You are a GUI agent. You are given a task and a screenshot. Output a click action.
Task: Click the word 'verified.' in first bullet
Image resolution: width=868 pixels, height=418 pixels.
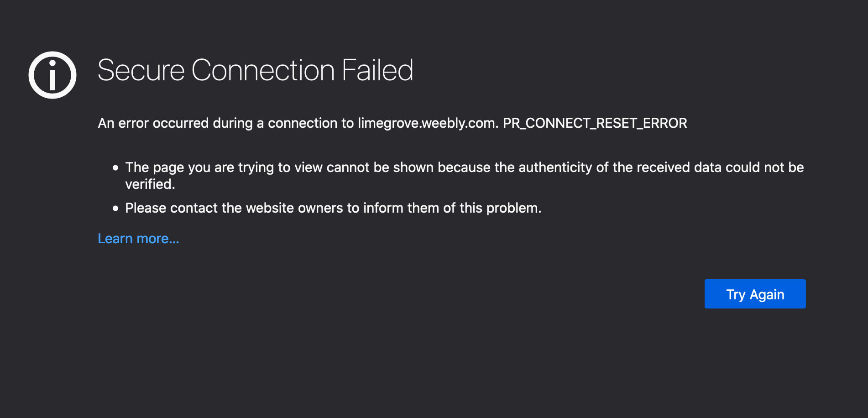[x=150, y=184]
